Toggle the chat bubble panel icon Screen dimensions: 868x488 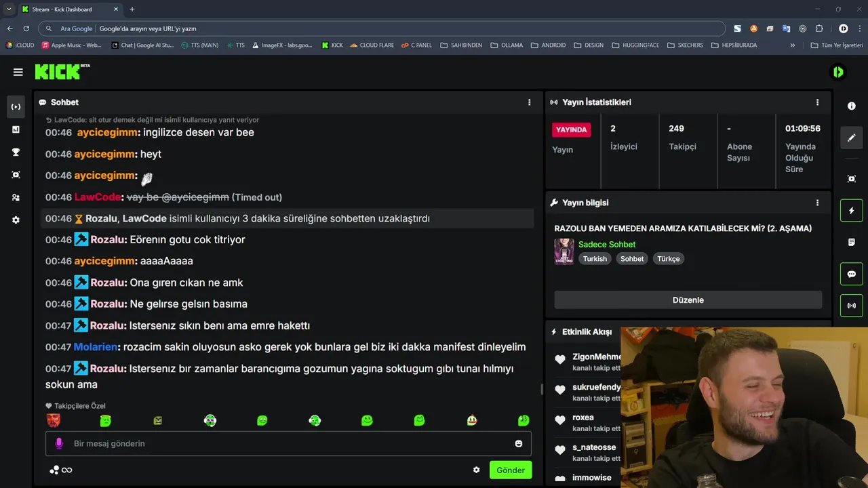(x=852, y=274)
